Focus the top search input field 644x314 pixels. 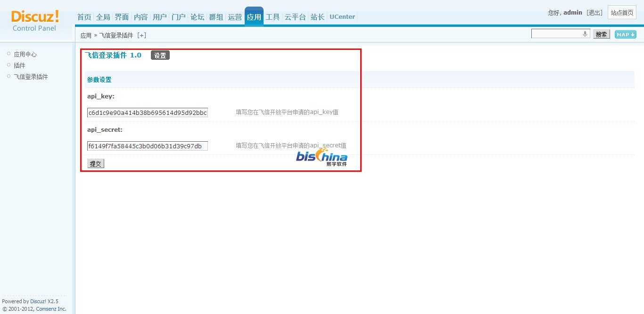(561, 34)
